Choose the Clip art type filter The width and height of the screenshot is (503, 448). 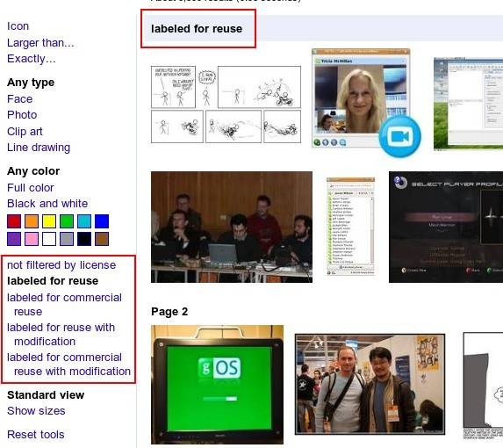tap(25, 131)
